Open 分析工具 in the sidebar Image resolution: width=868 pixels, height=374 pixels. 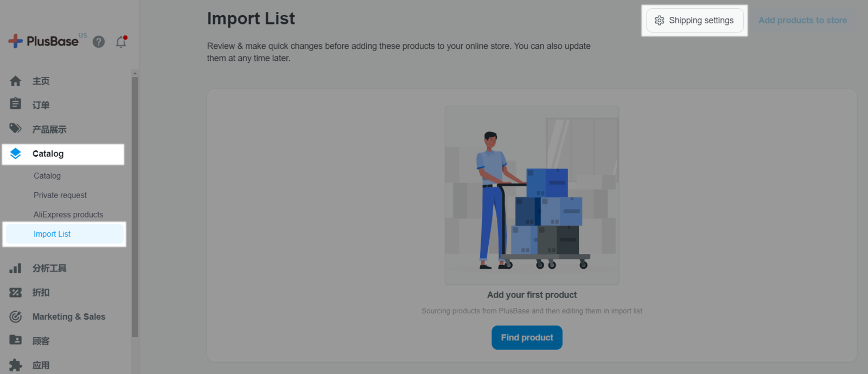[49, 268]
